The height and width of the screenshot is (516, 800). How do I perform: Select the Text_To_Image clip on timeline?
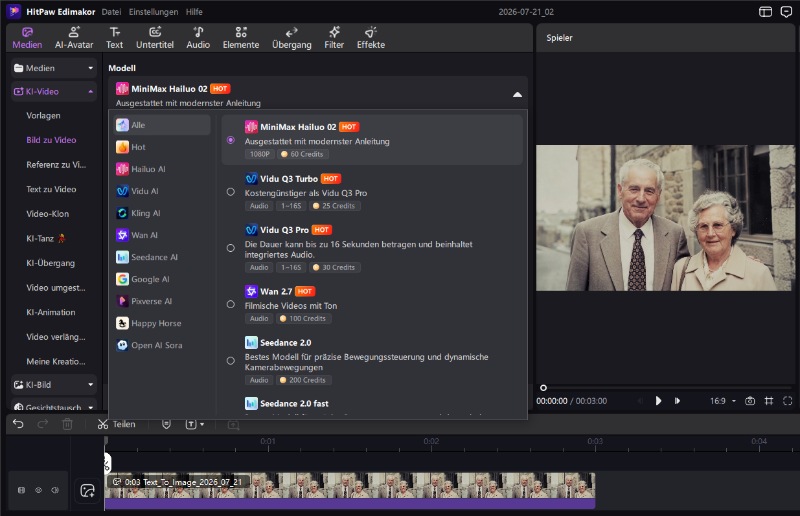point(349,486)
